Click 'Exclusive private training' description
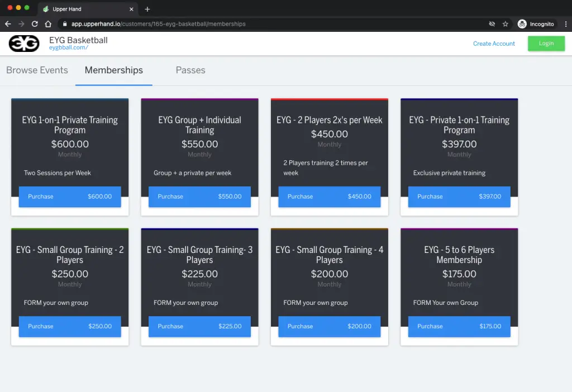The width and height of the screenshot is (572, 392). click(x=449, y=173)
